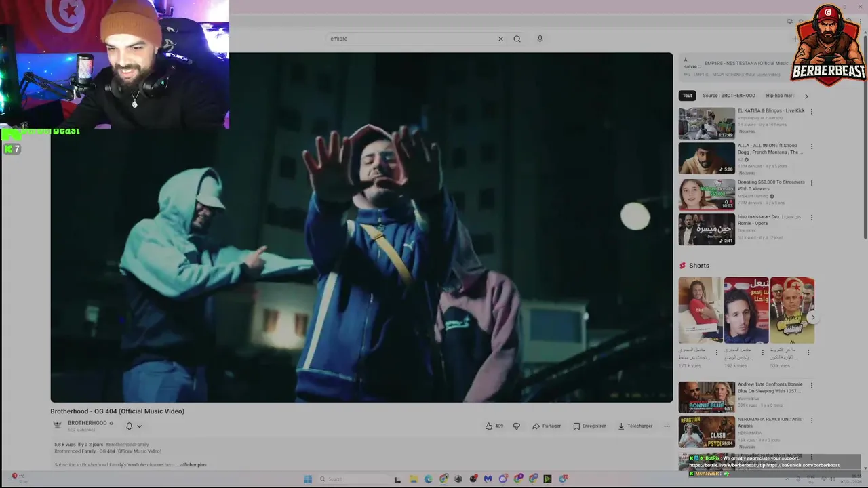Open options menu for Andrew Tate video

[x=812, y=386]
